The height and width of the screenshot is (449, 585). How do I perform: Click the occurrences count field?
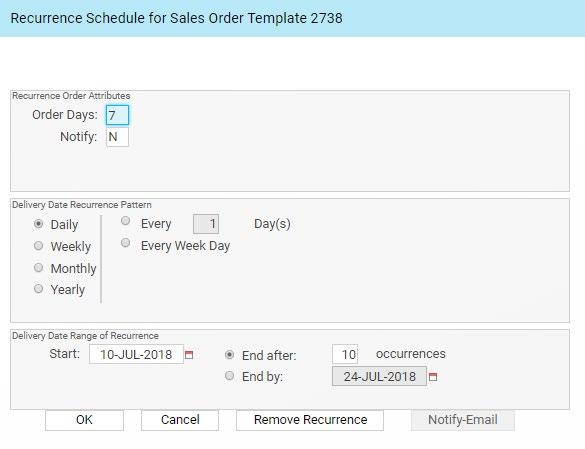pos(345,354)
